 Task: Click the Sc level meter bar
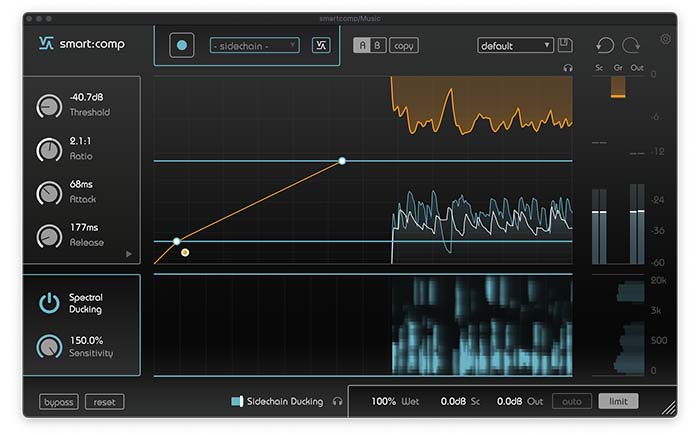point(599,226)
